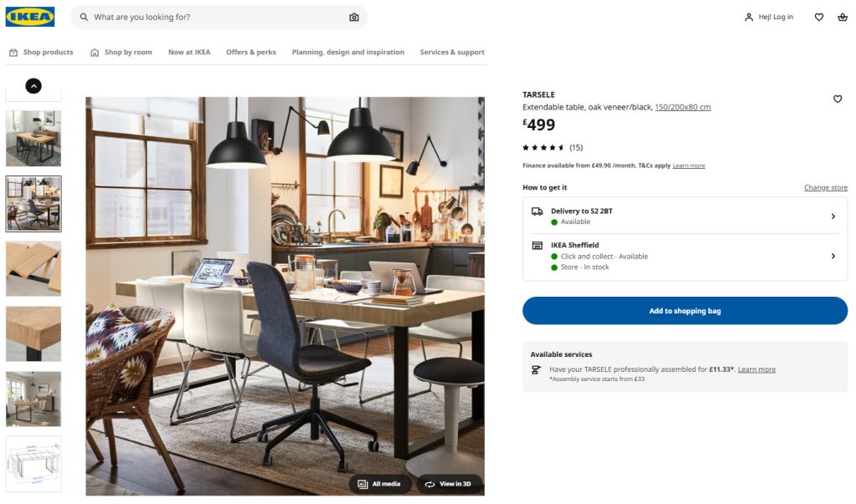
Task: Open All media gallery
Action: [380, 484]
